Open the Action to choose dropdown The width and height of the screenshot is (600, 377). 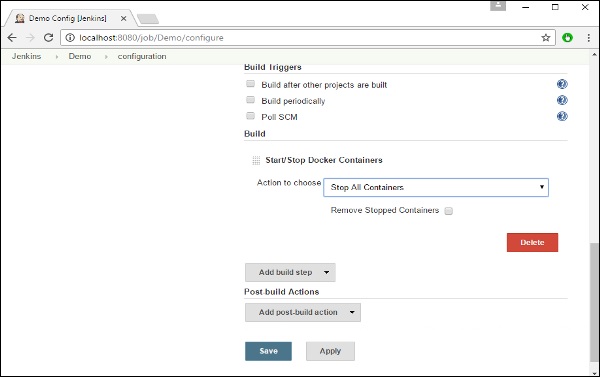click(x=435, y=188)
